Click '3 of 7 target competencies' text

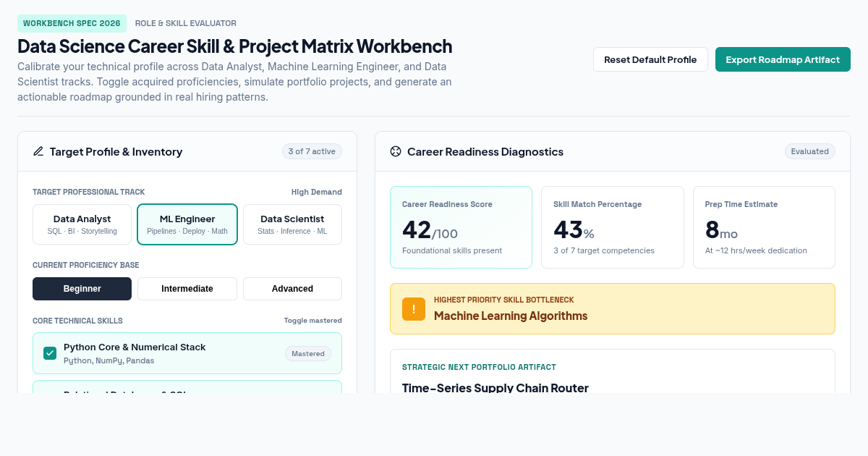[604, 250]
